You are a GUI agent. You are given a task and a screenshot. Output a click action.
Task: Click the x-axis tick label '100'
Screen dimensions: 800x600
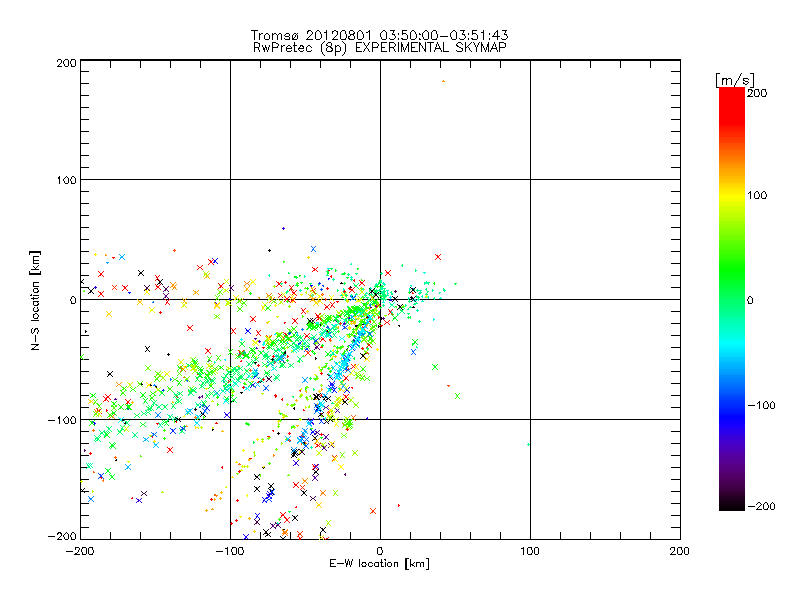530,551
